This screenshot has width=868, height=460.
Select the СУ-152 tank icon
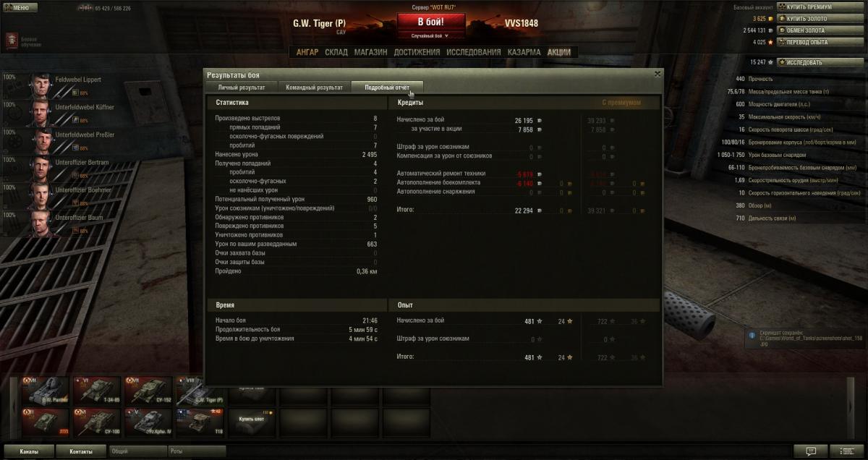(148, 391)
